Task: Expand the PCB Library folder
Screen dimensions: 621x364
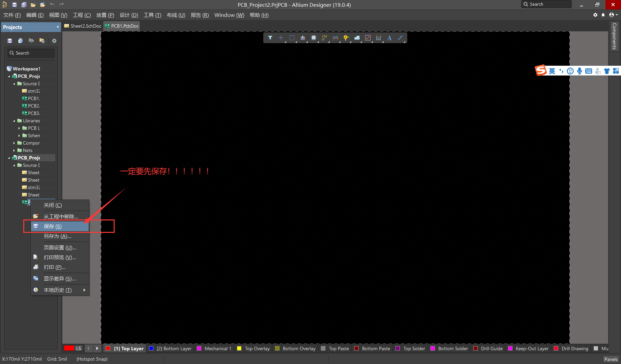Action: [x=19, y=128]
